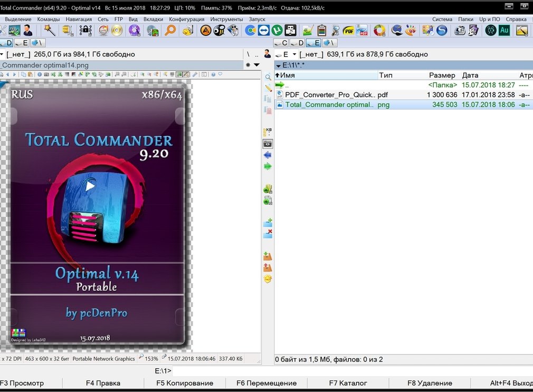Click the F5 Копирование button
The image size is (533, 392).
pos(185,383)
